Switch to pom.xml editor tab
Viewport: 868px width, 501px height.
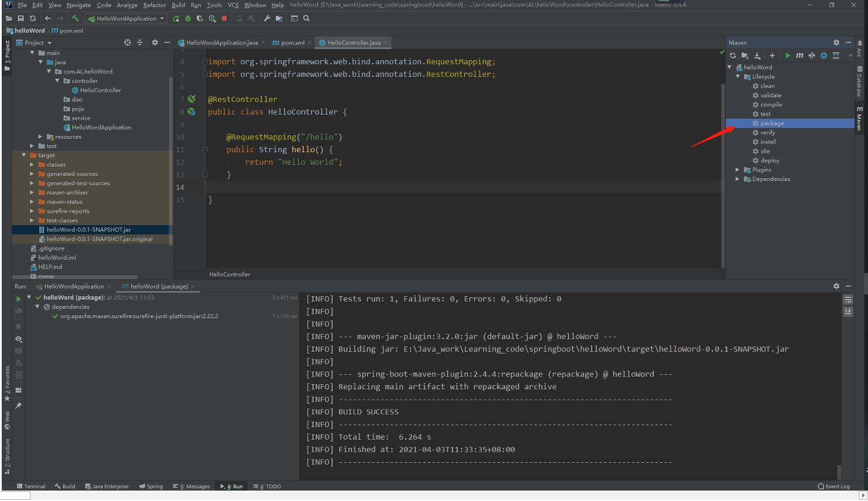point(292,43)
